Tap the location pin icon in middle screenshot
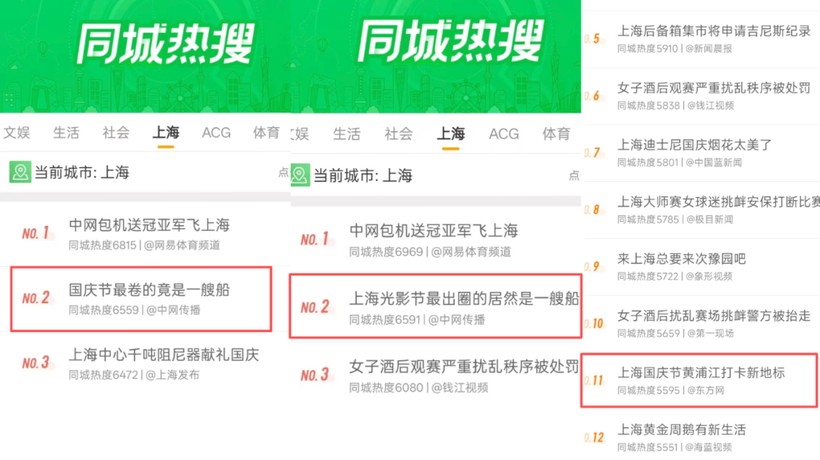This screenshot has width=820, height=460. [x=300, y=175]
